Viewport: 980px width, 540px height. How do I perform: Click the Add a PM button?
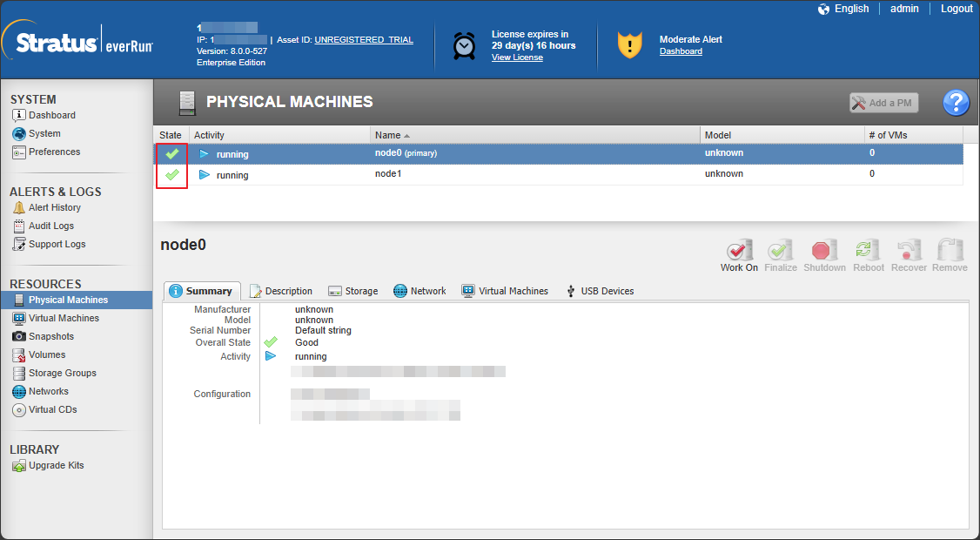(x=883, y=103)
